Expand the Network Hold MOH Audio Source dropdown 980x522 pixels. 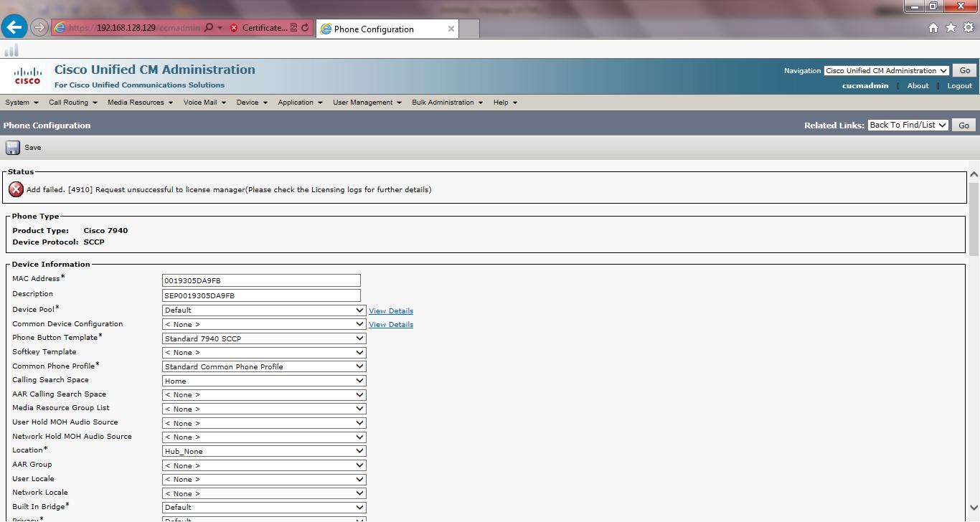coord(264,437)
